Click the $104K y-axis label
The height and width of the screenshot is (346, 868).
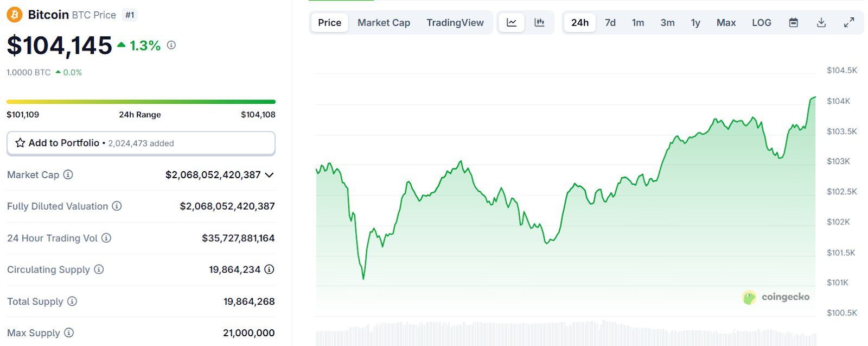coord(839,101)
